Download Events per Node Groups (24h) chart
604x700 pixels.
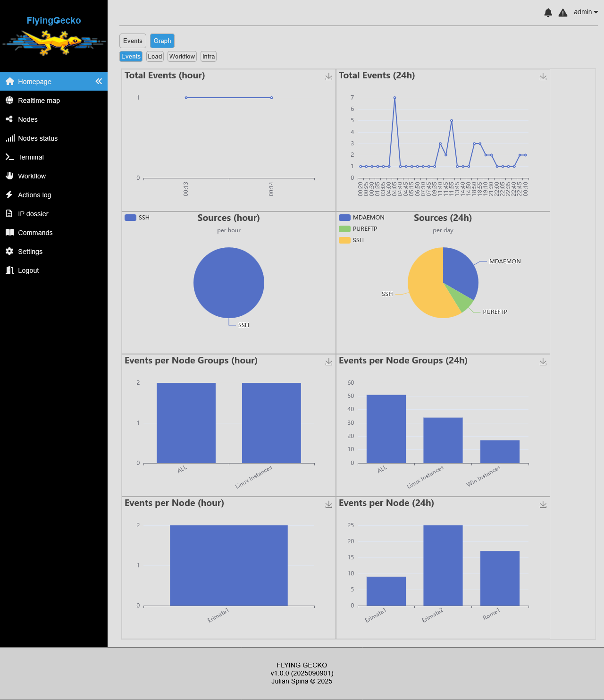(x=543, y=362)
